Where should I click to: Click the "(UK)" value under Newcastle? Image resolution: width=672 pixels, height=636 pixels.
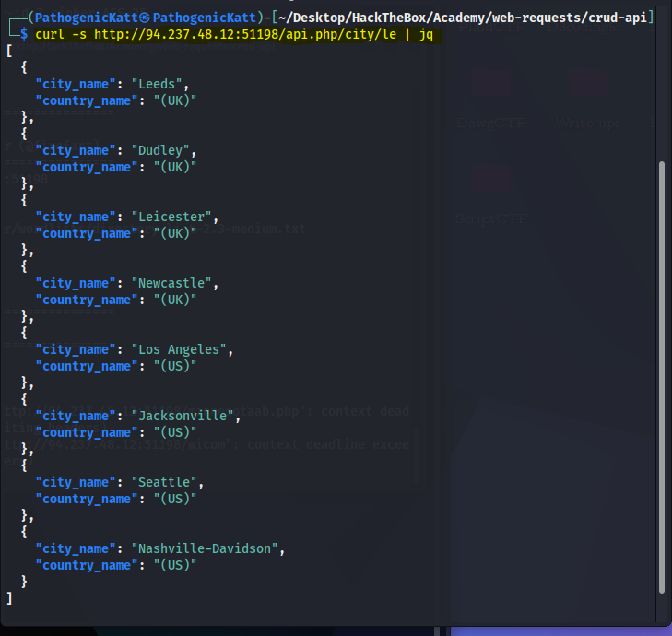click(175, 300)
